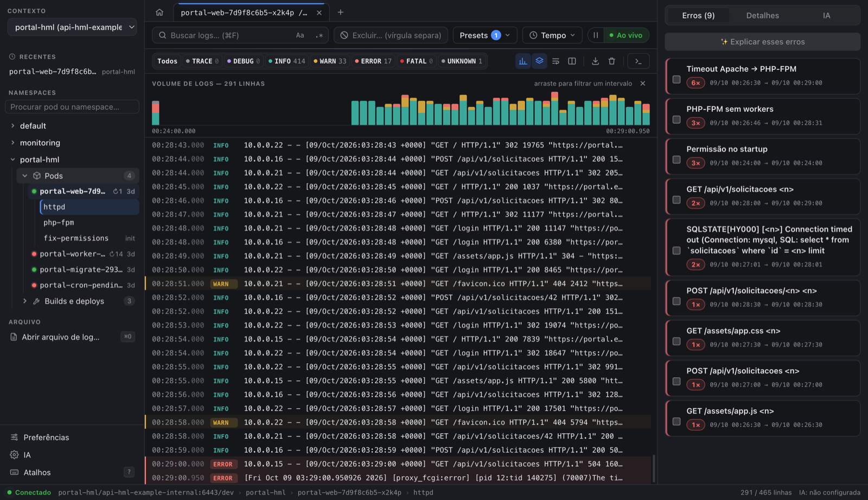Clear logs with the trash icon
Screen dimensions: 868x500
click(611, 61)
